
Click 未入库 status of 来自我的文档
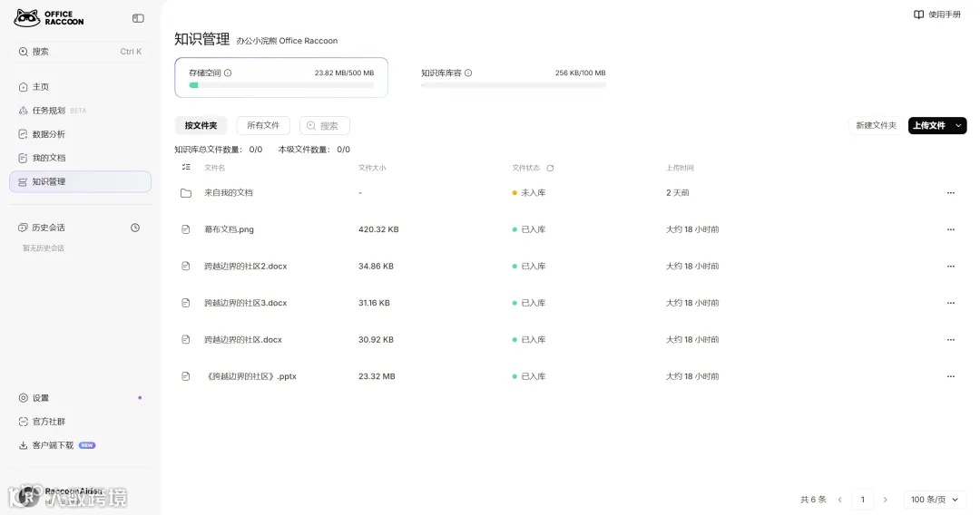529,193
